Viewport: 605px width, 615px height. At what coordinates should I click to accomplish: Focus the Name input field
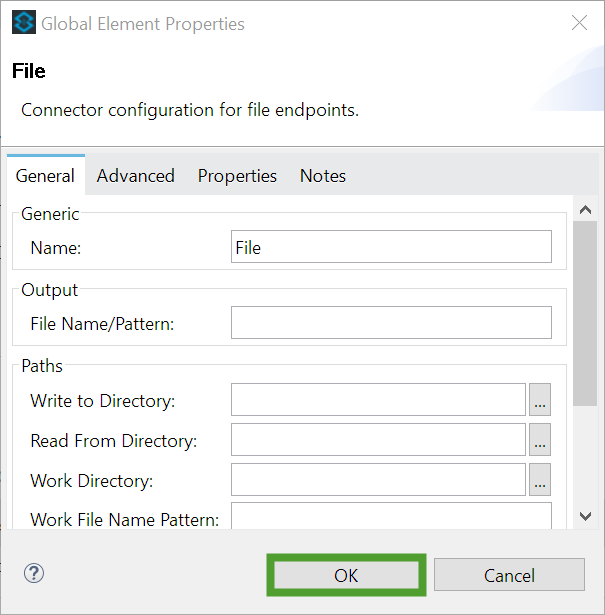coord(391,247)
